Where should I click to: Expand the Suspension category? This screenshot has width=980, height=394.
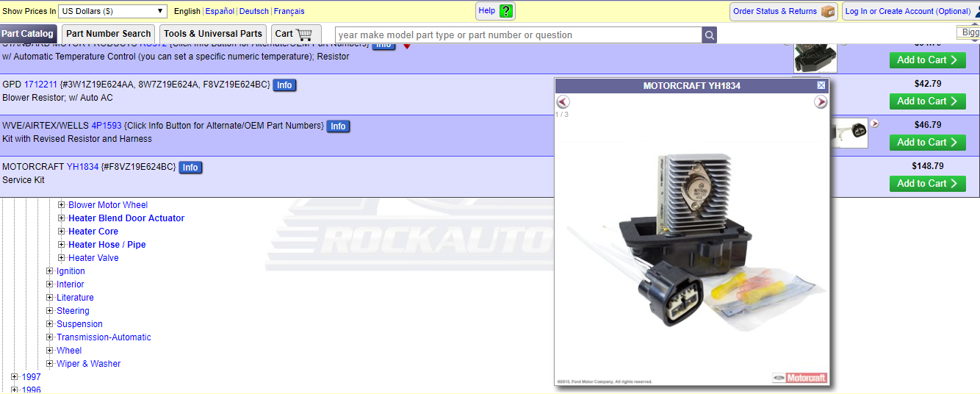point(50,324)
